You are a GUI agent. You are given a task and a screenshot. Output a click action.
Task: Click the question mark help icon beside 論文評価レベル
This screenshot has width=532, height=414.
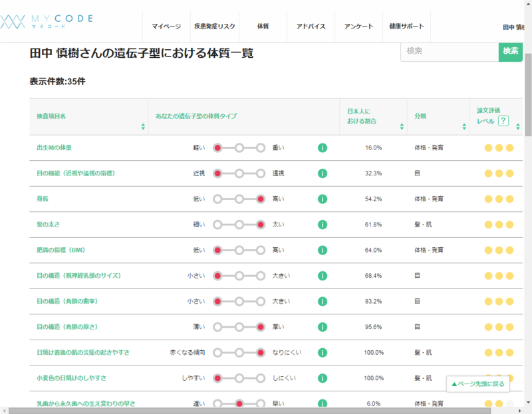pos(503,121)
